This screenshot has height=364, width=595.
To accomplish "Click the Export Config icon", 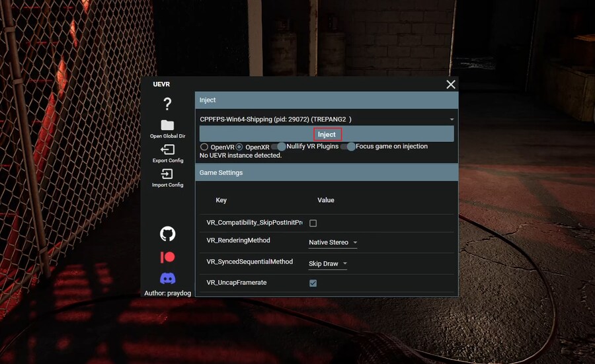I will click(x=167, y=150).
